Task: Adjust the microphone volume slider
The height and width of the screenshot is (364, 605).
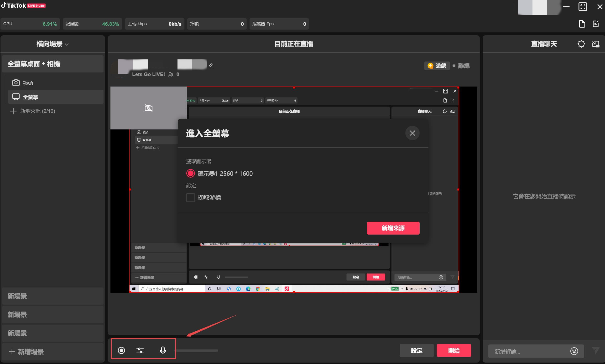Action: [196, 350]
